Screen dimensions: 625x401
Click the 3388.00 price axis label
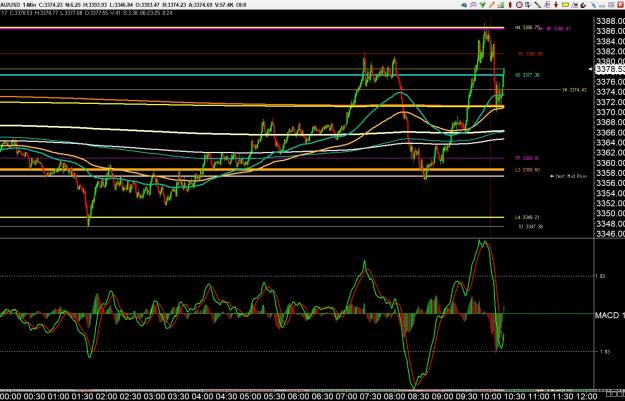(610, 21)
